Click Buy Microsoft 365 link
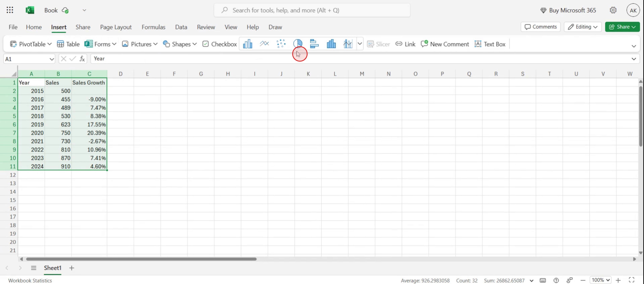 point(568,10)
